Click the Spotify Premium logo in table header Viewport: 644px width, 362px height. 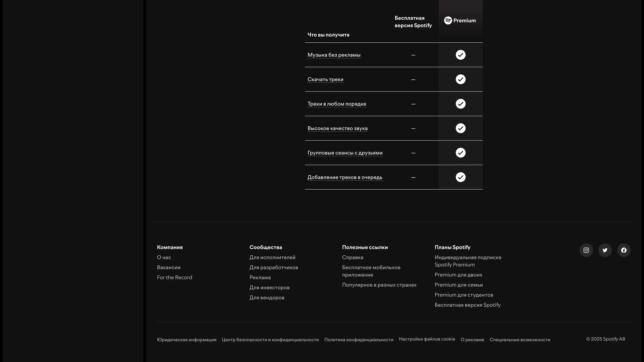click(x=460, y=20)
